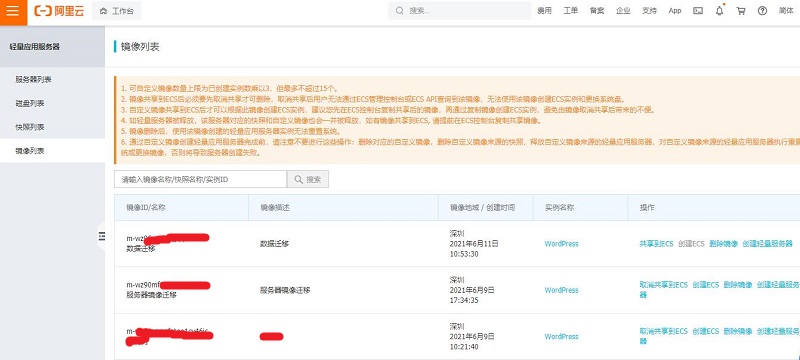Open notifications bell icon

(x=719, y=11)
